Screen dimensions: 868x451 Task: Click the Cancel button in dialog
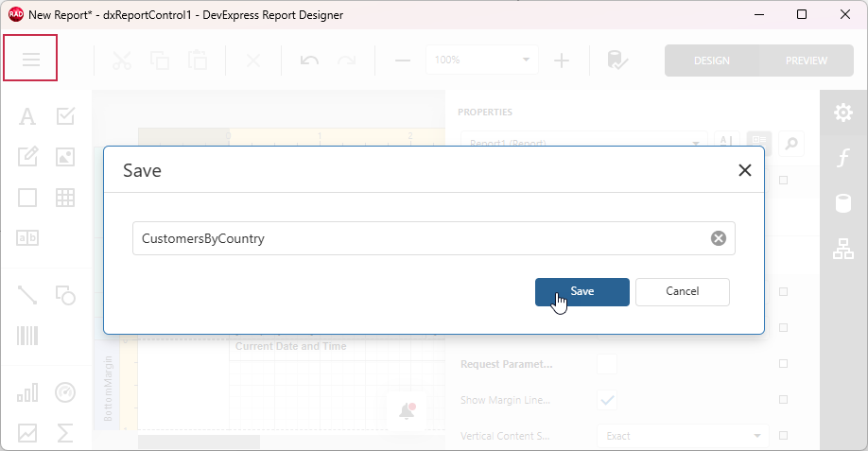click(x=682, y=291)
